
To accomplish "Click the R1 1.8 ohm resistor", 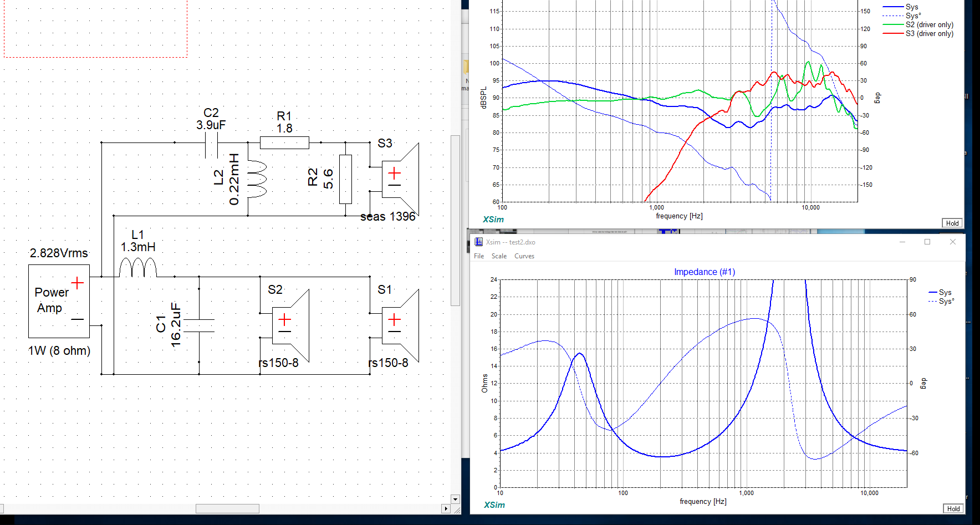I will click(284, 142).
